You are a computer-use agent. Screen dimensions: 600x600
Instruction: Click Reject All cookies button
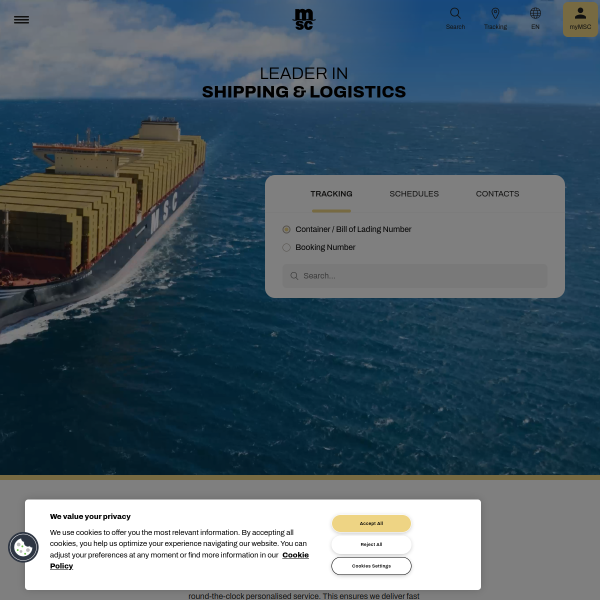click(371, 544)
